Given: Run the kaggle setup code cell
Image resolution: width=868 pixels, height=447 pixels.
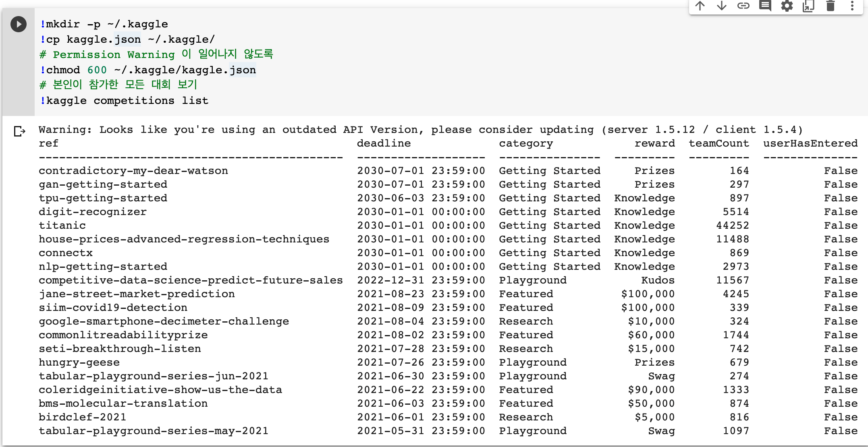Looking at the screenshot, I should (x=19, y=24).
